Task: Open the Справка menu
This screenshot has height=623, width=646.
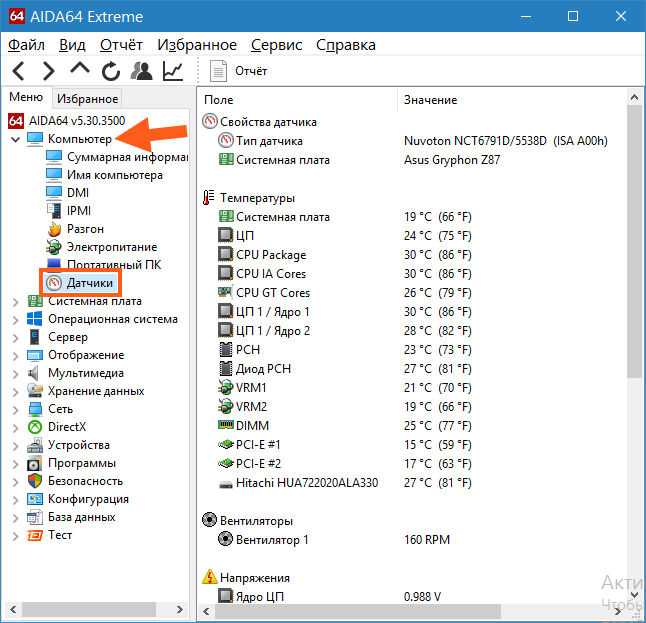Action: (x=346, y=44)
